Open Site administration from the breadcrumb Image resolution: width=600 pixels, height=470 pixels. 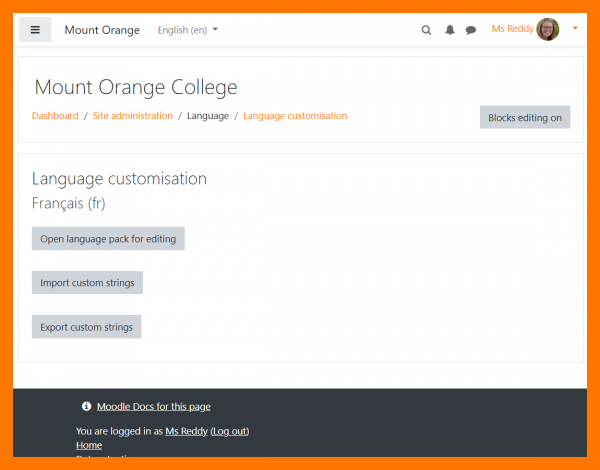[x=133, y=116]
